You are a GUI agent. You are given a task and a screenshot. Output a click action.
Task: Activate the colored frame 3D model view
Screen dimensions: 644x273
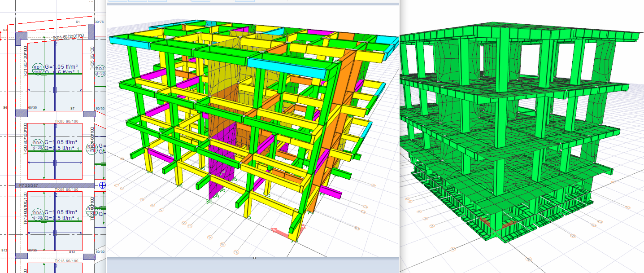(x=252, y=130)
